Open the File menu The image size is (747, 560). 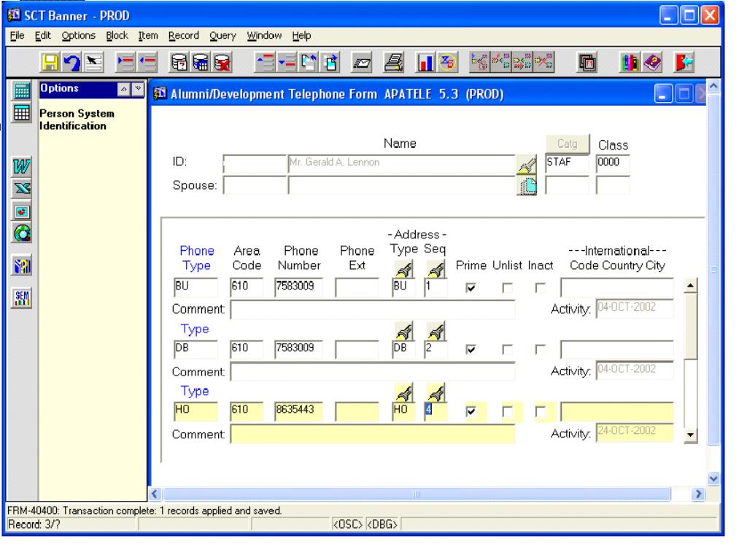tap(17, 36)
